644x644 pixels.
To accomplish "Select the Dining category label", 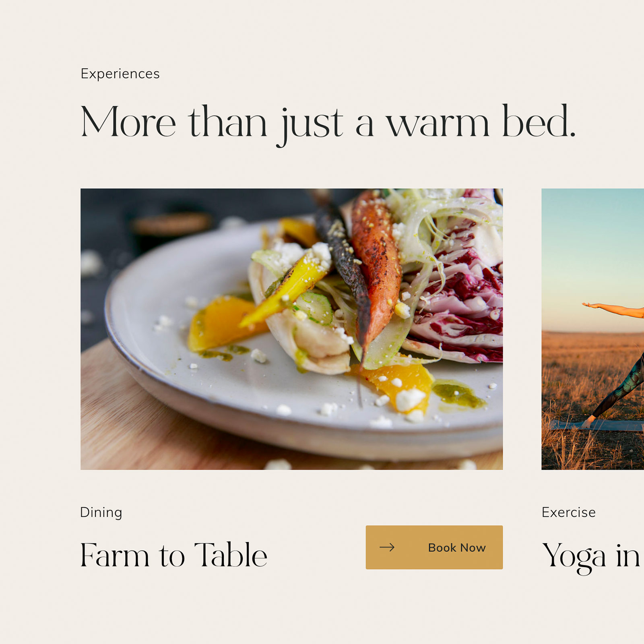I will point(101,512).
